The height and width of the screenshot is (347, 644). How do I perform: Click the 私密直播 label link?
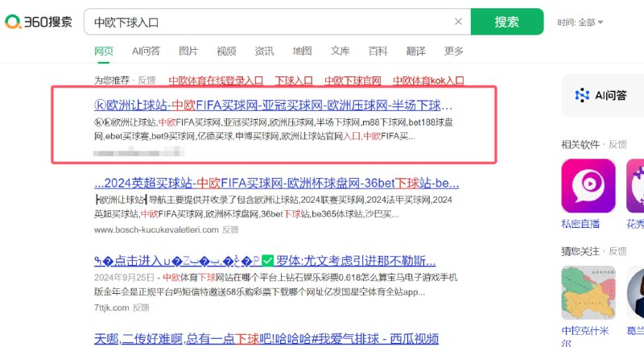point(580,224)
